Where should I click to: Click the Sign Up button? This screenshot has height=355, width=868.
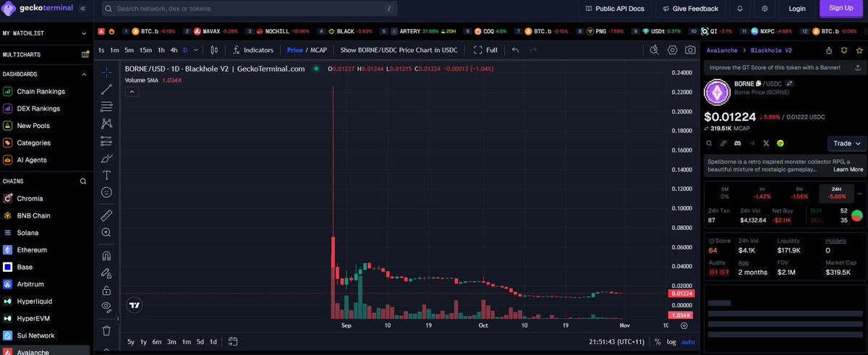(x=841, y=9)
